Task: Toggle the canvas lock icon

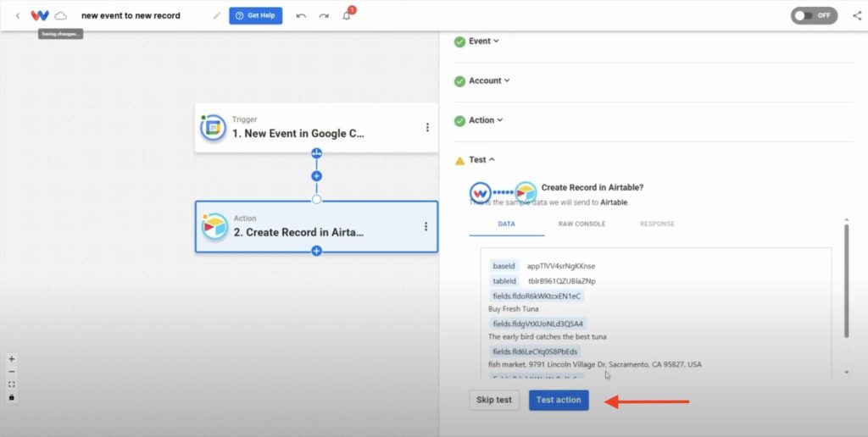Action: [x=12, y=397]
